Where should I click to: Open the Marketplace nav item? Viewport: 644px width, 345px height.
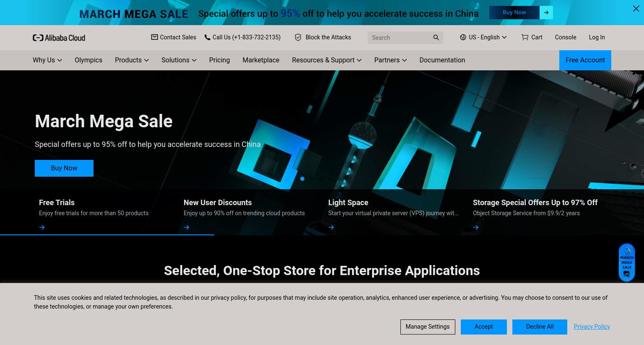(261, 60)
